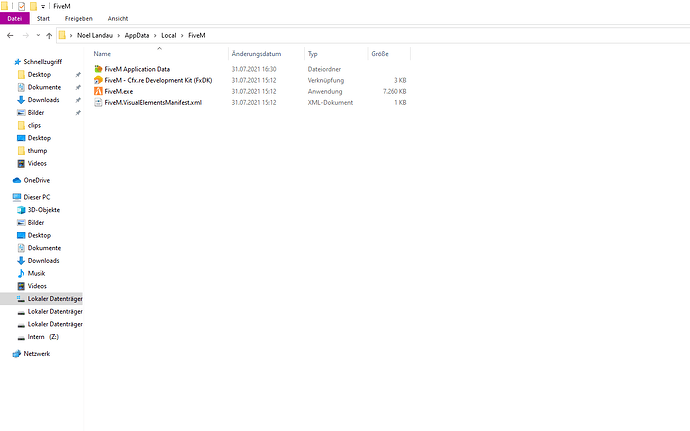Open Videos under Dieser PC
Image resolution: width=690 pixels, height=431 pixels.
[x=37, y=286]
